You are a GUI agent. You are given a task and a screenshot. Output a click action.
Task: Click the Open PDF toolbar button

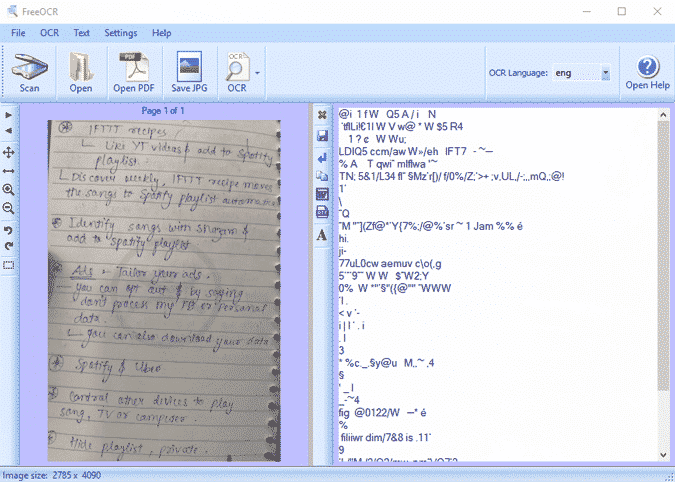point(134,72)
